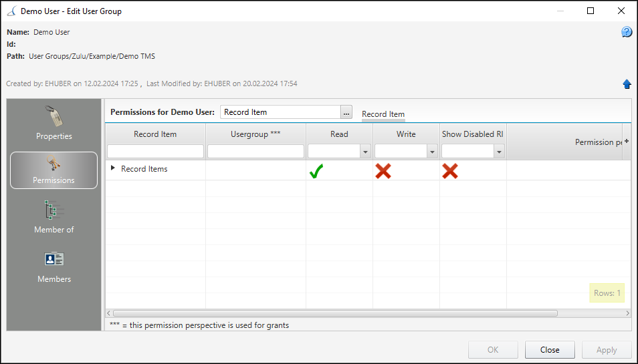Screen dimensions: 638x364
Task: Select the Record Item tab
Action: (x=383, y=114)
